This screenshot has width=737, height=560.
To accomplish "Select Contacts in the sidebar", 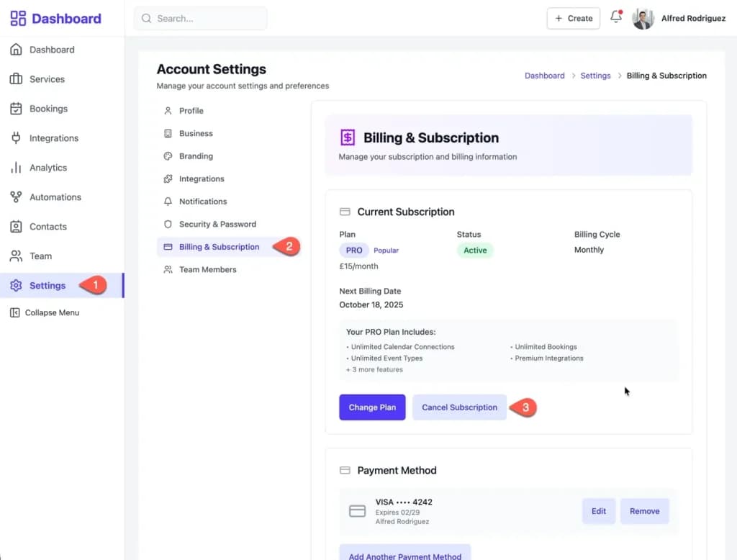I will 48,227.
